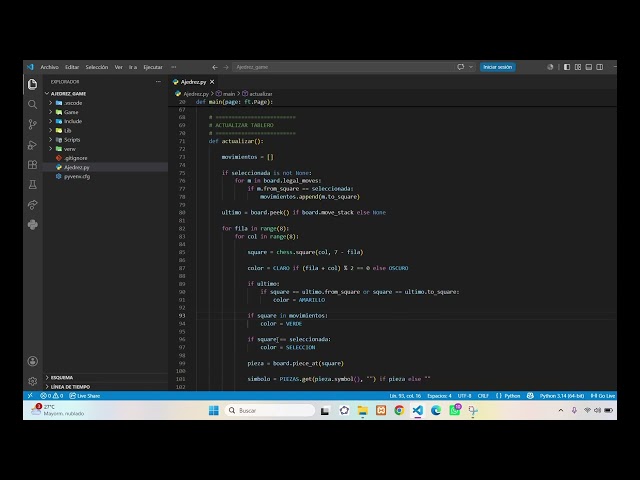Click the VS Code logo in the title bar
Screen dimensions: 640x480
pos(31,67)
